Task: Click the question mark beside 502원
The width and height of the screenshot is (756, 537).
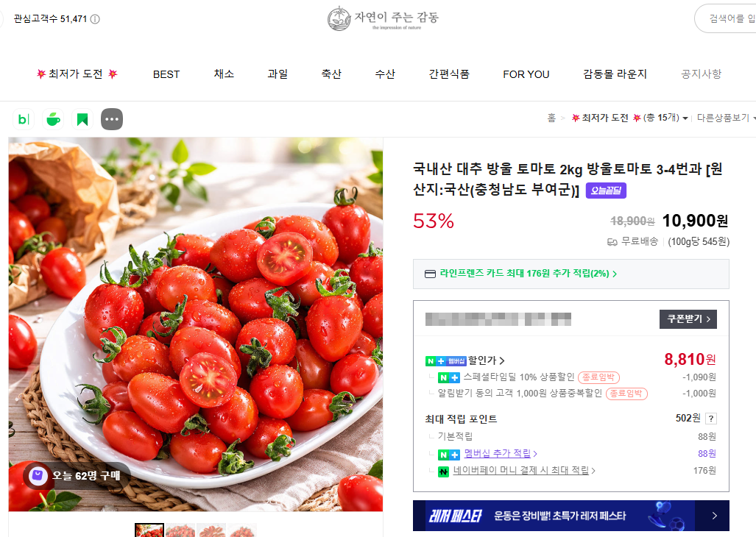Action: (x=710, y=419)
